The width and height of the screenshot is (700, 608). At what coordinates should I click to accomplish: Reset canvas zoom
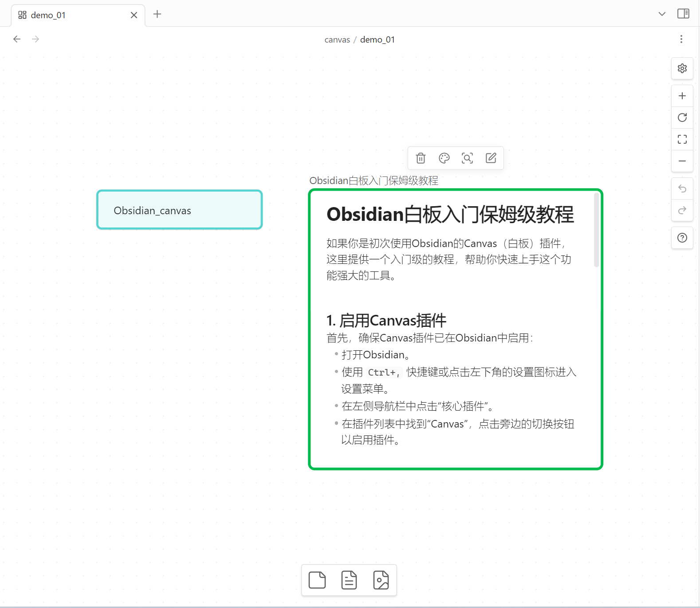(x=682, y=118)
